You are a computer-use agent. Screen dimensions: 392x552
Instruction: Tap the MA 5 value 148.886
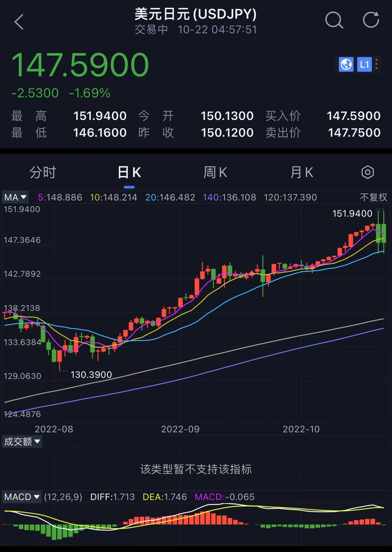[x=60, y=197]
